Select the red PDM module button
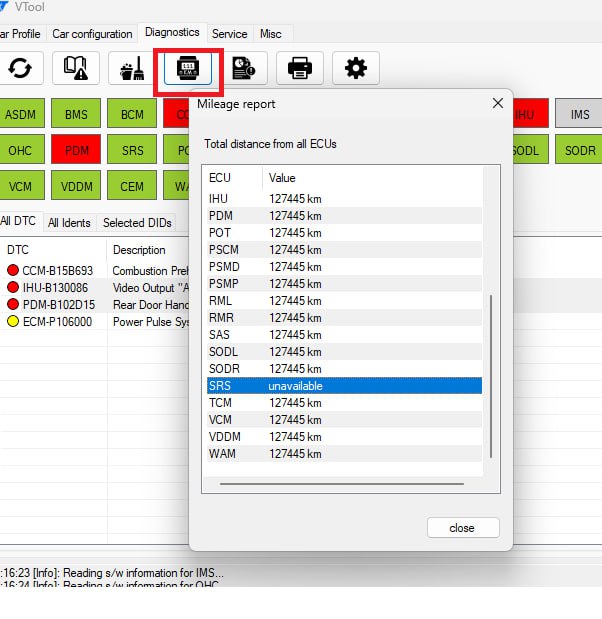Viewport: 602px width, 619px height. [77, 151]
